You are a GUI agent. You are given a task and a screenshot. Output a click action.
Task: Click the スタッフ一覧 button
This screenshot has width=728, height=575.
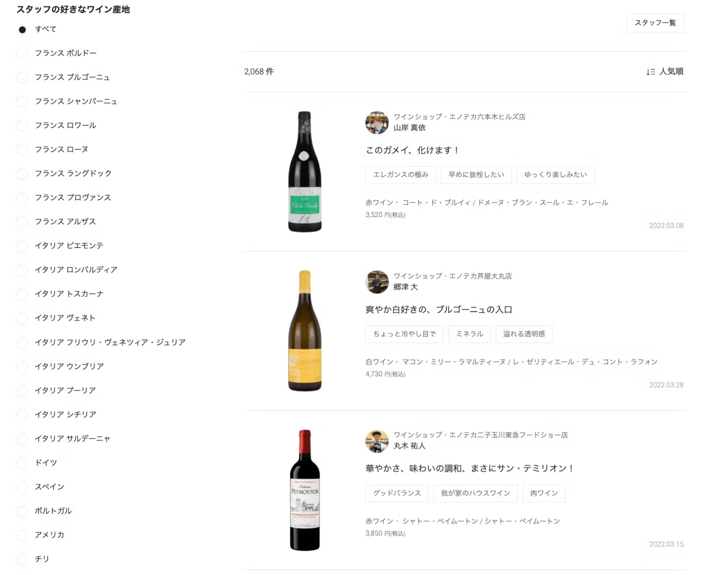click(655, 23)
